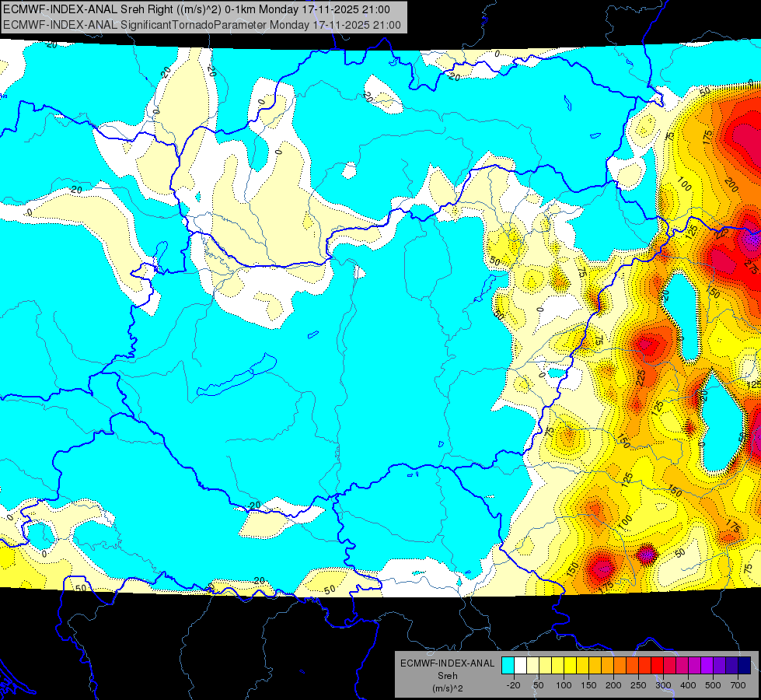Click the SignificantTornadoParameter title line
Screen dimensions: 761x700
[202, 25]
